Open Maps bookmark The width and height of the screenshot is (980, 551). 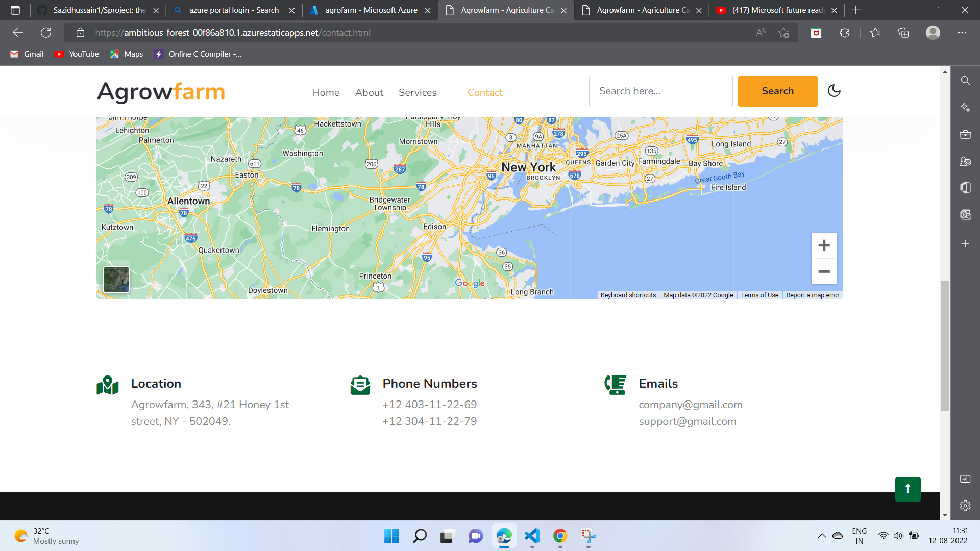click(127, 54)
